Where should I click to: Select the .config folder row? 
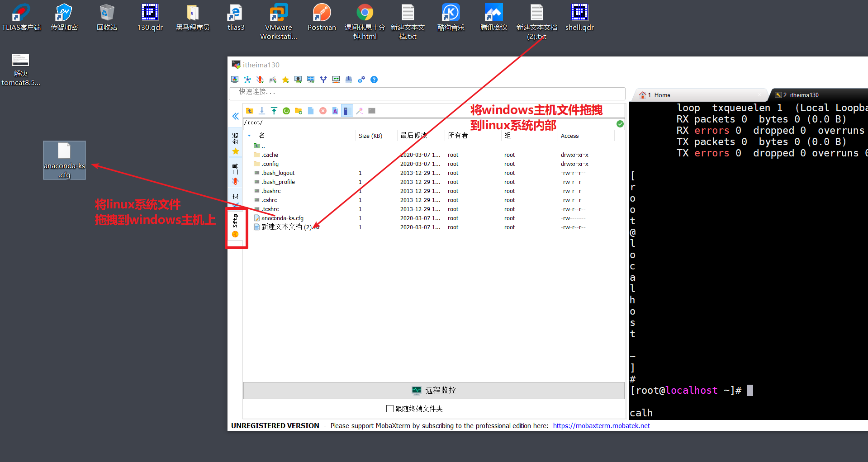click(x=433, y=164)
